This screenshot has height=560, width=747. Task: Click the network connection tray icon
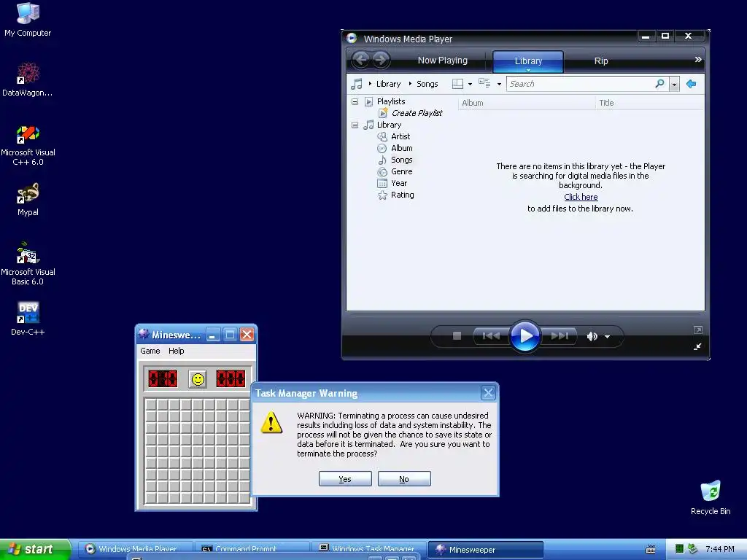tap(692, 549)
